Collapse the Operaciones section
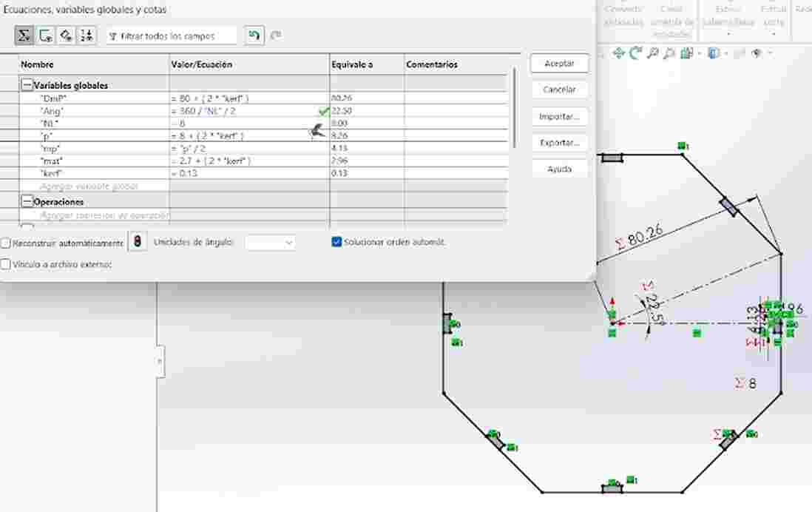 tap(27, 201)
